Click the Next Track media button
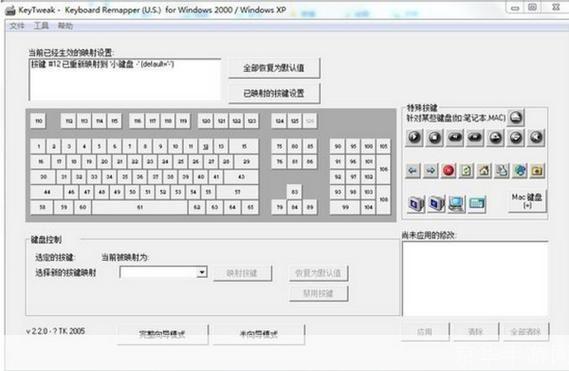 tap(475, 138)
